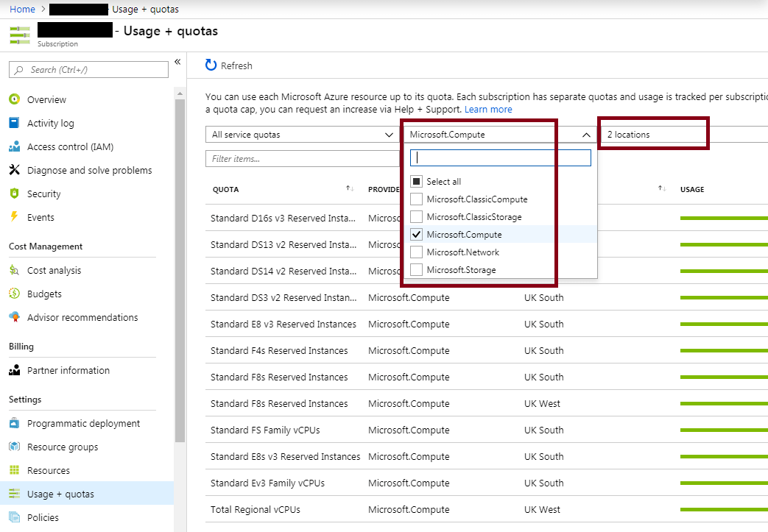Click the Security shield icon
Viewport: 768px width, 532px height.
pos(14,194)
